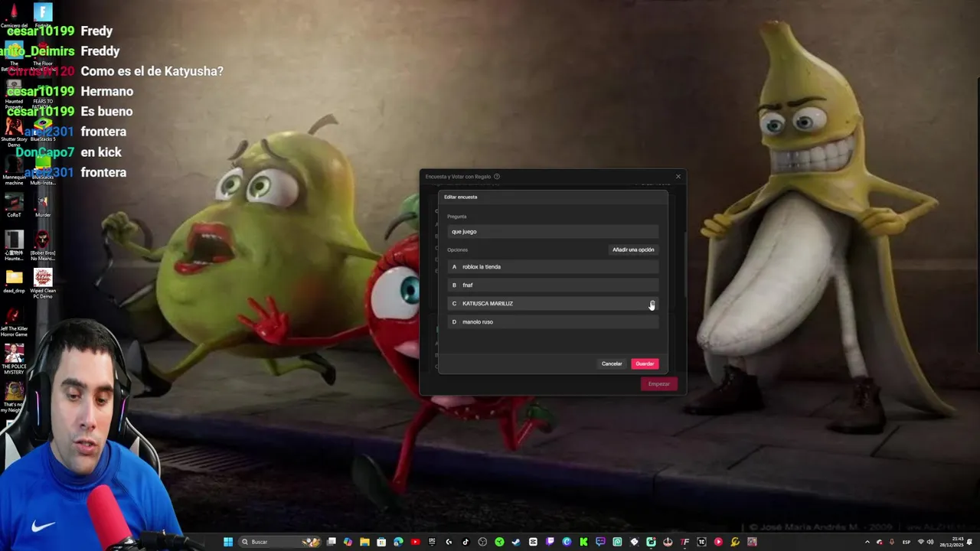
Task: Open the red circular play icon on taskbar
Action: point(718,542)
